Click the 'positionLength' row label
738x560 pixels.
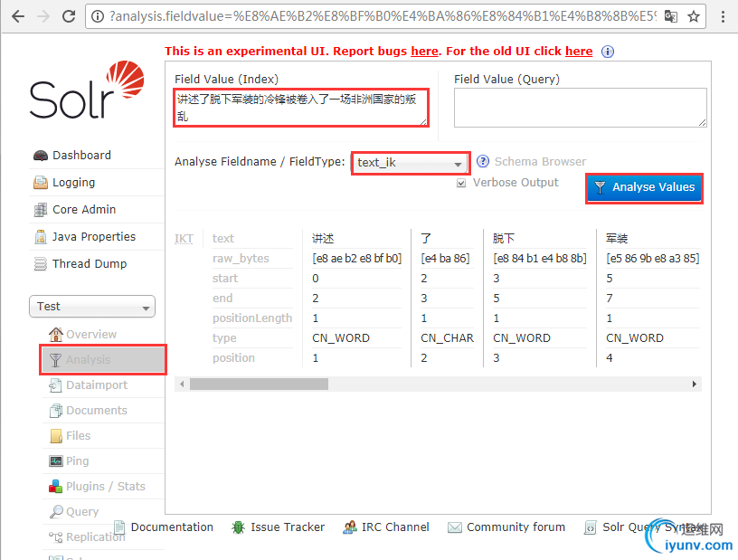pos(252,318)
